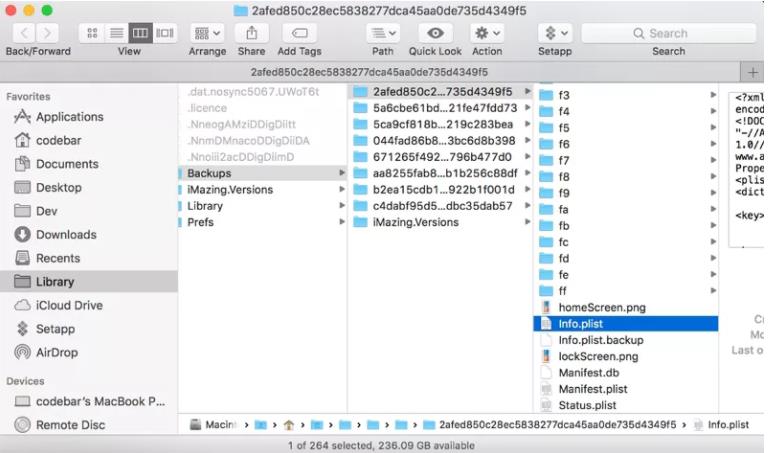The image size is (770, 453).
Task: Open Downloads in the sidebar
Action: tap(66, 234)
